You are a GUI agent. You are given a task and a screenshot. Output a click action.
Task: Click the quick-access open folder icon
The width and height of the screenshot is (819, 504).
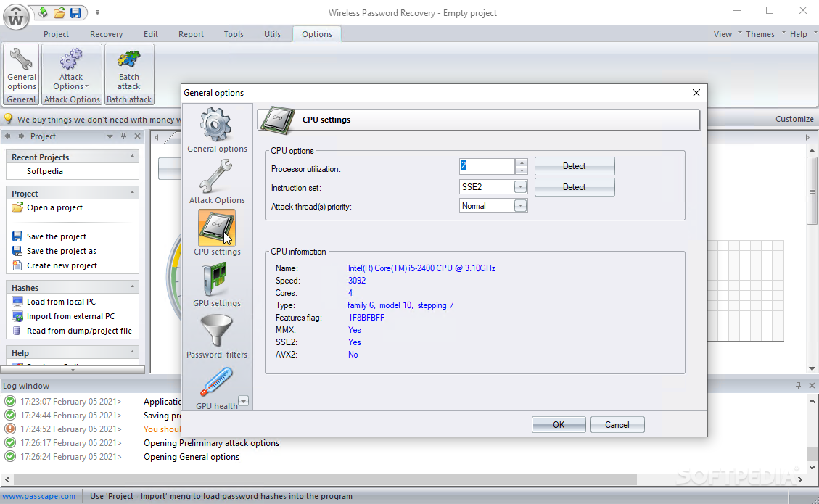(x=59, y=12)
